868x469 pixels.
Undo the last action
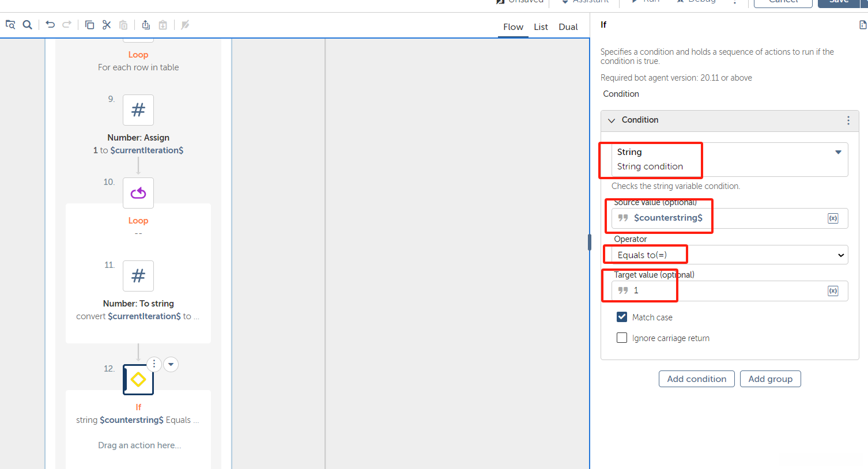pyautogui.click(x=50, y=25)
